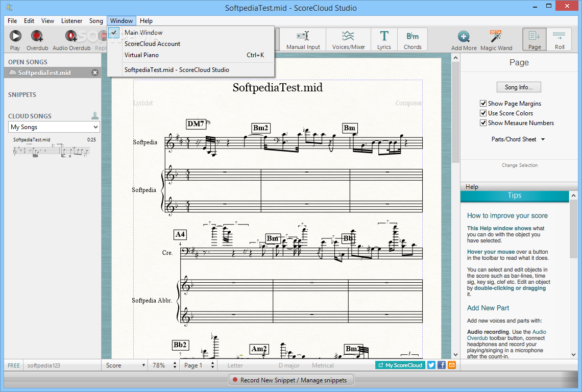
Task: Click the score title SoftpediaTest.mid
Action: [x=278, y=88]
